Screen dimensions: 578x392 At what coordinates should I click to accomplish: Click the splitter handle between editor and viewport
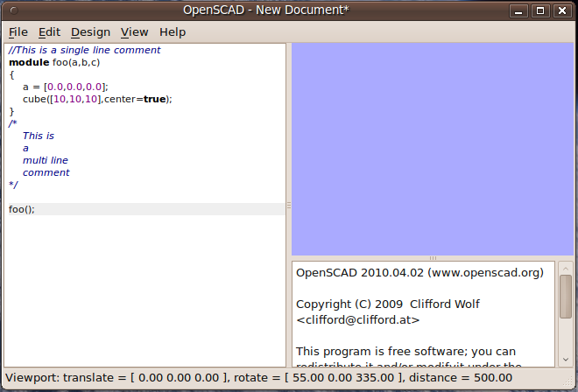[288, 206]
